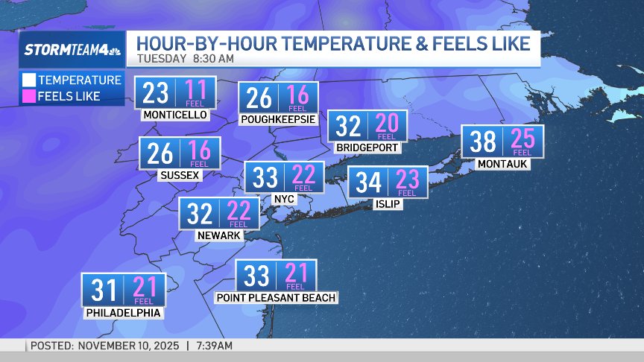644x362 pixels.
Task: Click the Newark location label
Action: tap(218, 235)
